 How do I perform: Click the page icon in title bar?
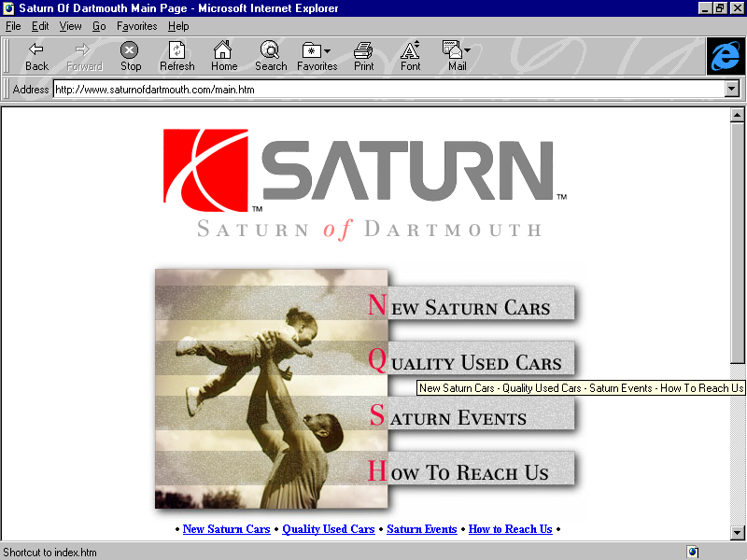(8, 8)
